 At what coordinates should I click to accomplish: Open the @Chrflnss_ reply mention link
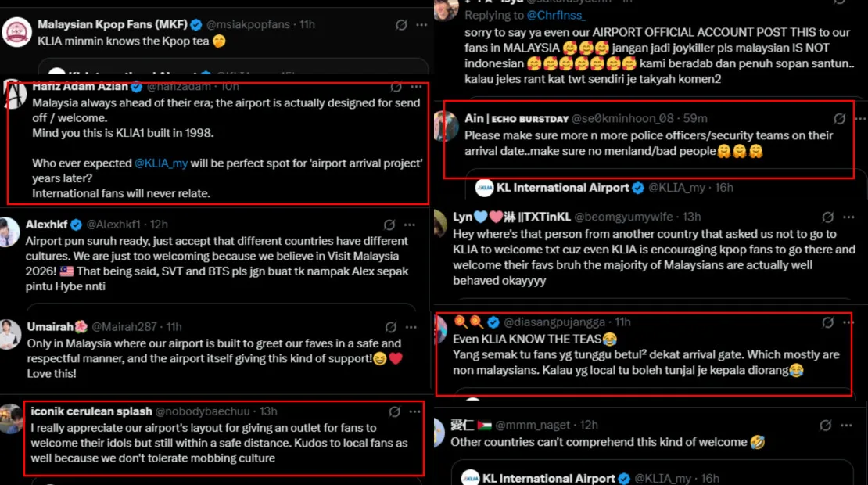click(555, 15)
